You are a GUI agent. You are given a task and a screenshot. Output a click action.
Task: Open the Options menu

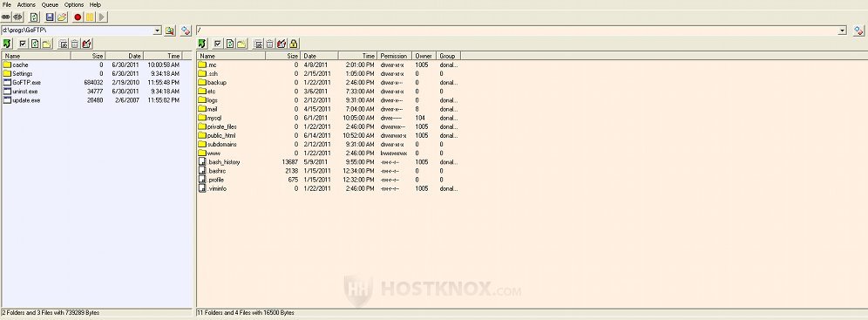point(73,4)
